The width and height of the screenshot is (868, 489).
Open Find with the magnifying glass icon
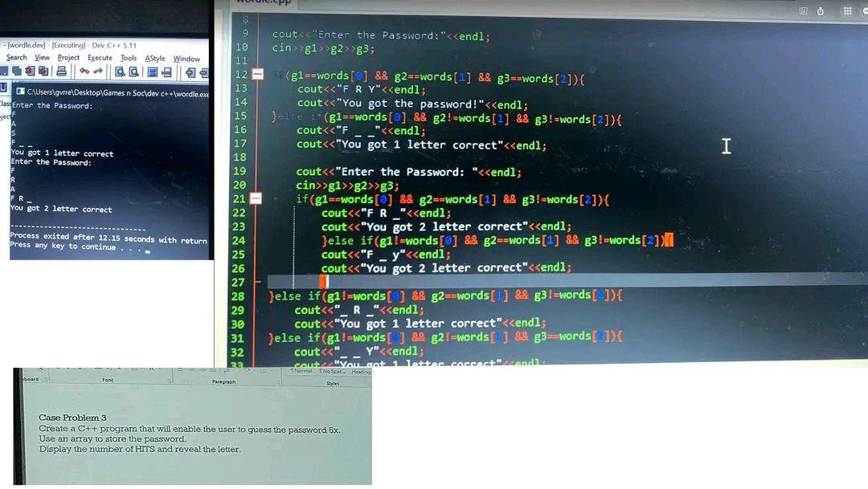click(x=121, y=71)
